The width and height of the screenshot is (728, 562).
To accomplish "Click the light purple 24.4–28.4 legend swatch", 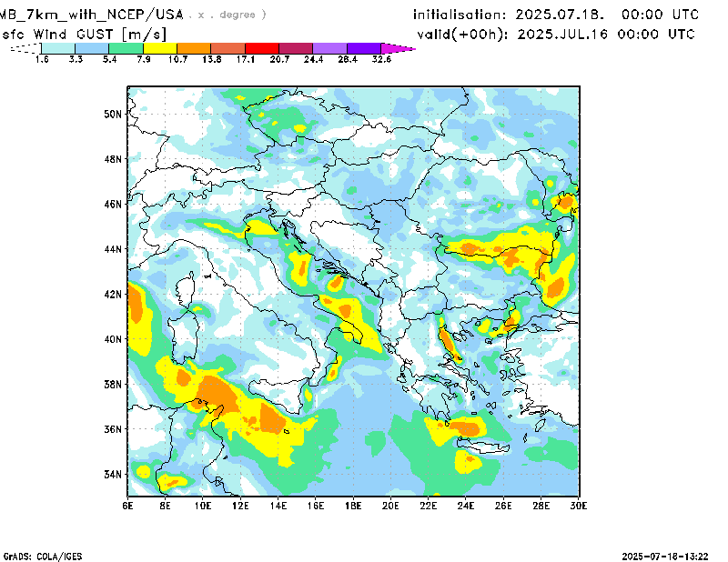I will pos(329,48).
